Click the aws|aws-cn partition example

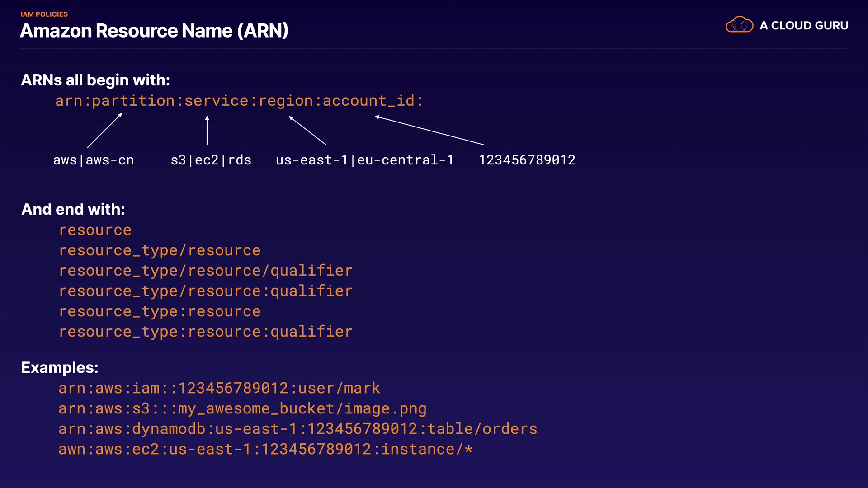(94, 160)
